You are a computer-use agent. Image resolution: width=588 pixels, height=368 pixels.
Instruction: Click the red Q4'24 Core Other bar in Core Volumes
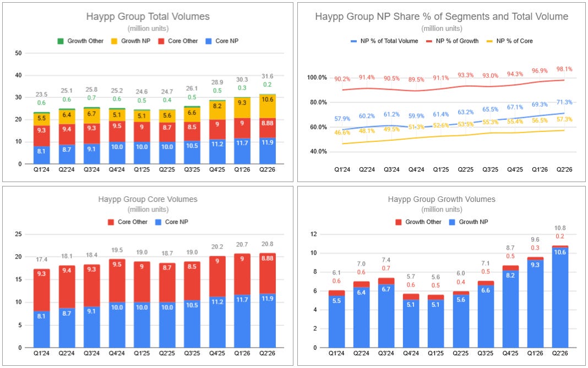117,281
